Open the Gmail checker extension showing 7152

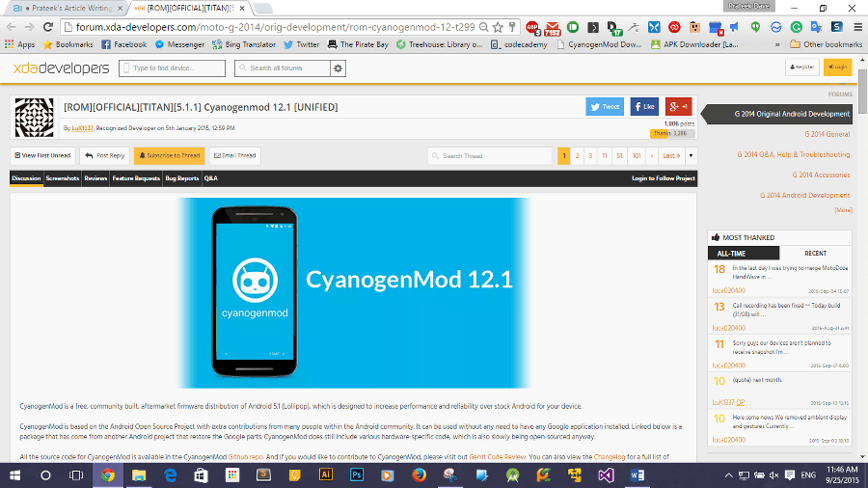click(x=553, y=27)
